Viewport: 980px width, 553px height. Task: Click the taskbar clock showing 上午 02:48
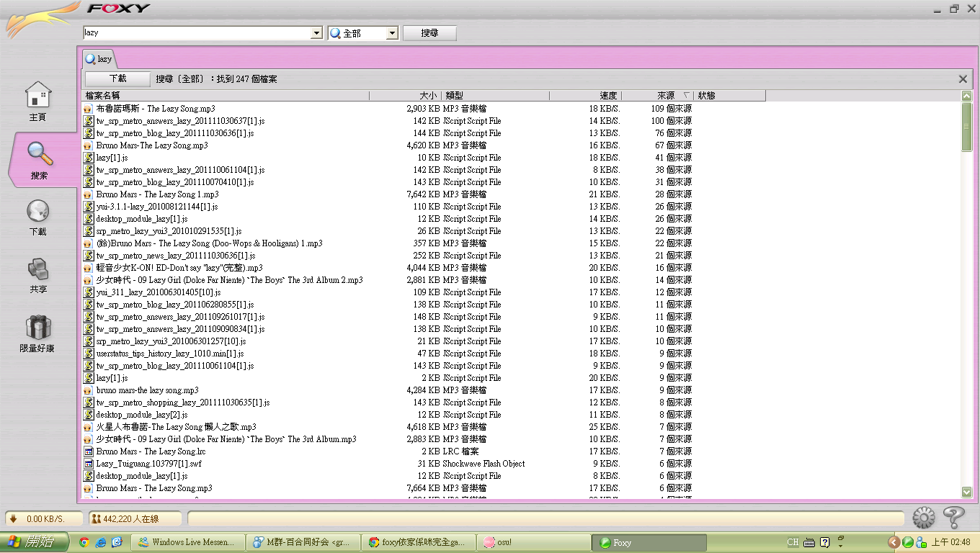coord(951,542)
